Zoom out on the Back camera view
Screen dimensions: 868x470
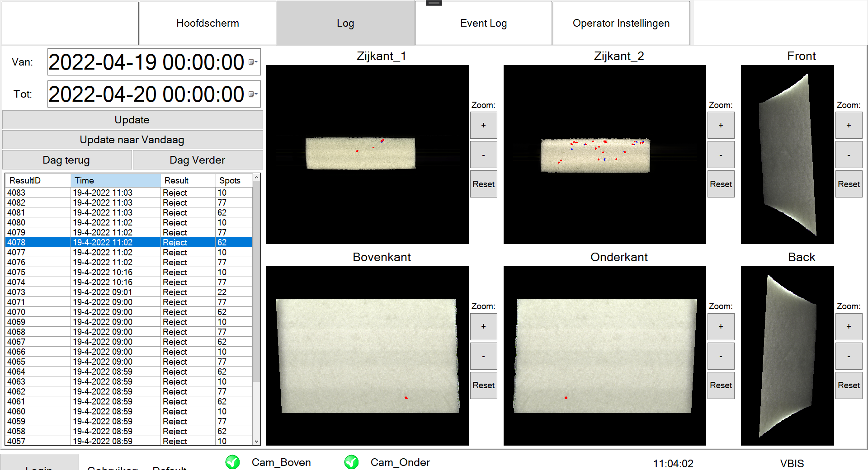click(849, 356)
